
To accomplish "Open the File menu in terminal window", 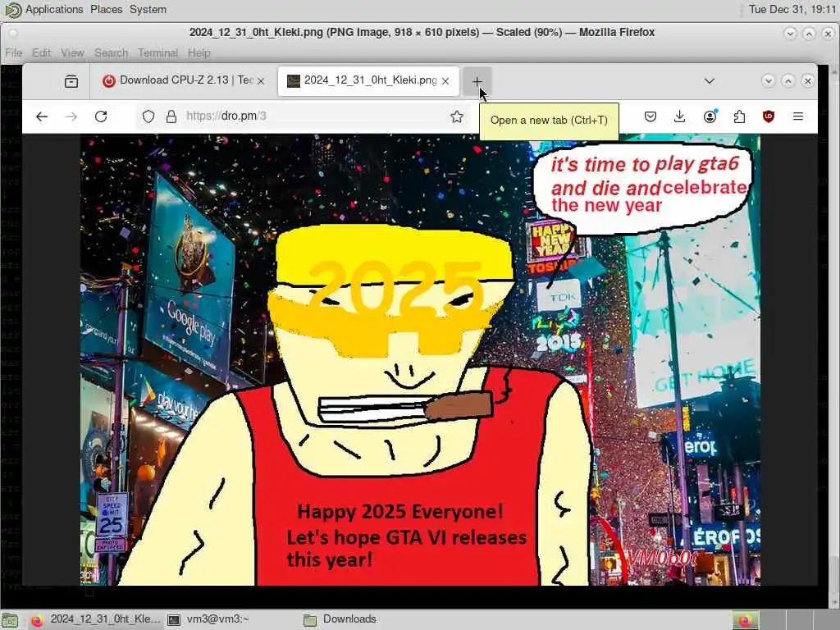I will (14, 53).
